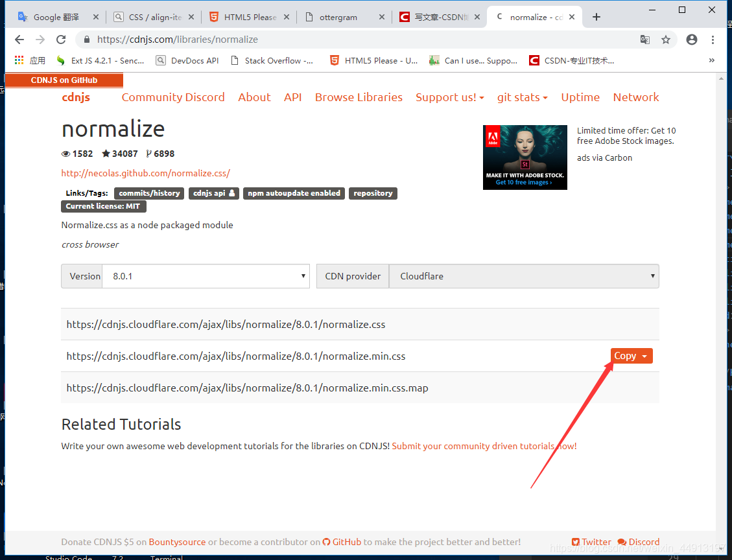The width and height of the screenshot is (732, 560).
Task: Open the GitHub contributor link in footer
Action: (342, 542)
